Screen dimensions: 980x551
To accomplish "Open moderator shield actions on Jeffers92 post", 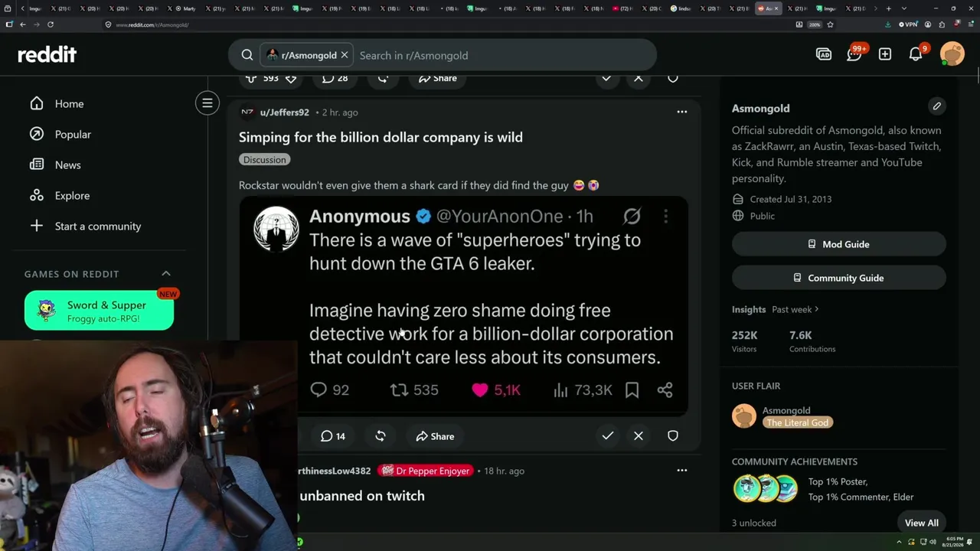I will [673, 435].
